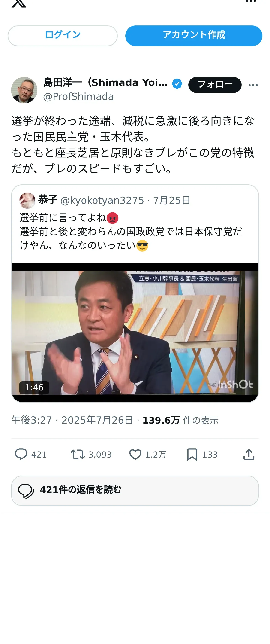
Task: Open the top-right more options menu
Action: click(x=251, y=1)
